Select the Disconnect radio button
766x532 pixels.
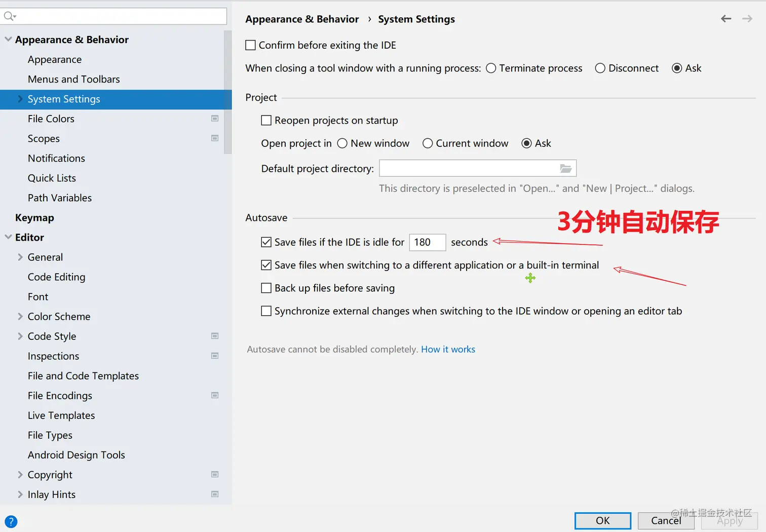point(600,68)
